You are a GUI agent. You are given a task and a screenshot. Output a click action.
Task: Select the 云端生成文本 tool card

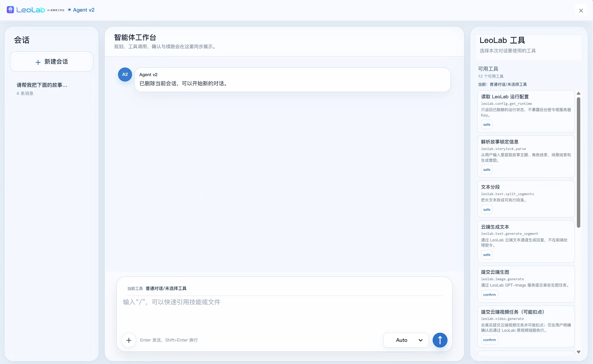[x=526, y=242]
